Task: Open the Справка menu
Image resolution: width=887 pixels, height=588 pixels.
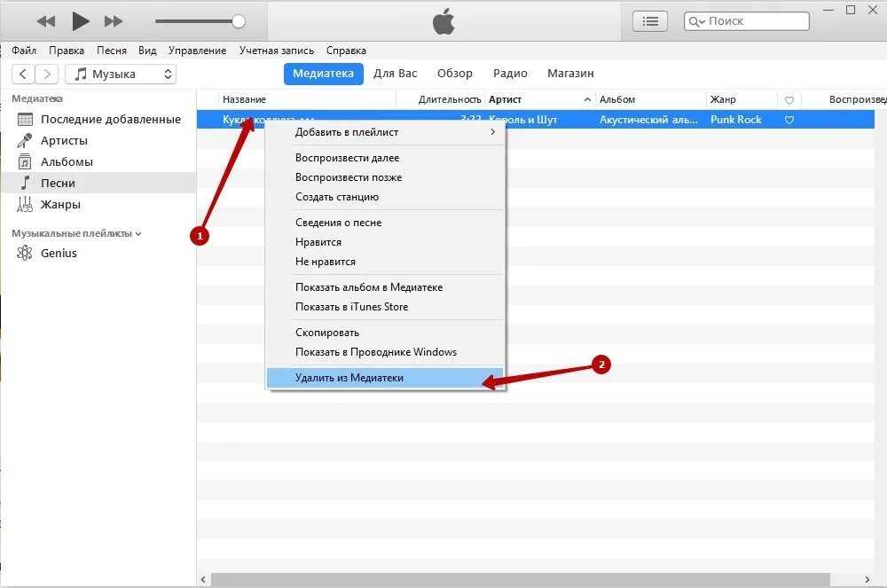Action: click(346, 51)
